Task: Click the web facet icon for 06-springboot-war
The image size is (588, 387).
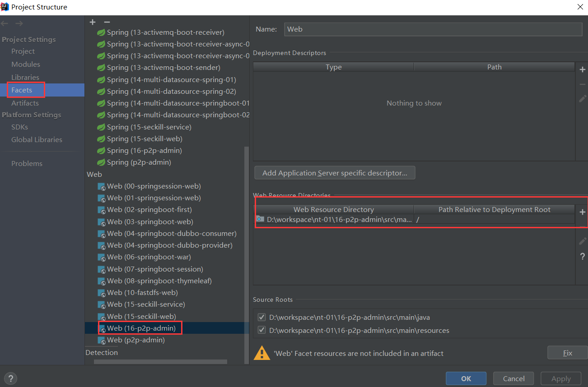Action: pyautogui.click(x=102, y=257)
